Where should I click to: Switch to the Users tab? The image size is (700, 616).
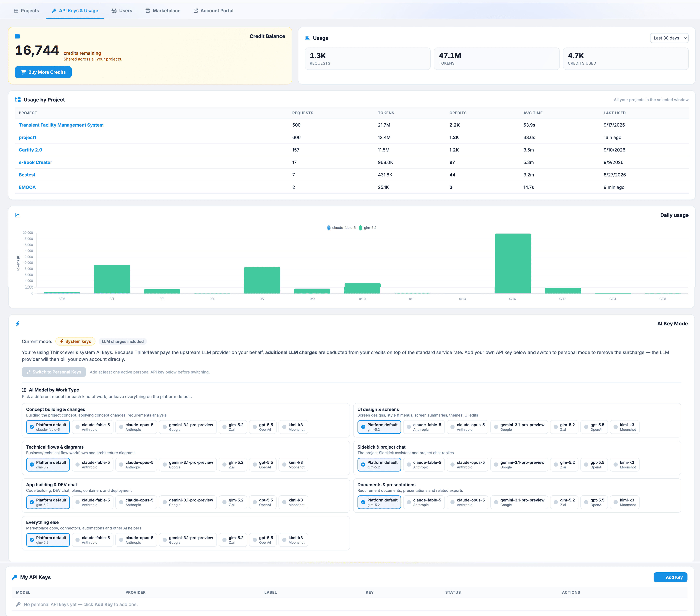pyautogui.click(x=122, y=11)
